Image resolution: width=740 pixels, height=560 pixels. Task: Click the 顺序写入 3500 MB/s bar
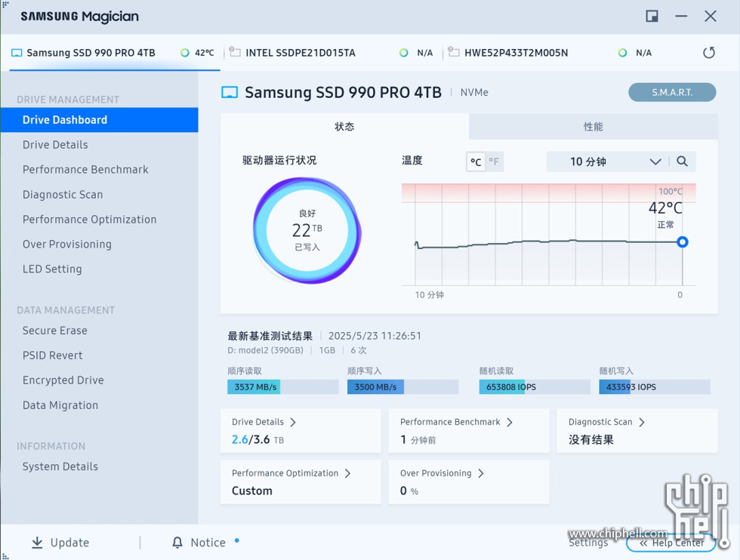point(402,387)
